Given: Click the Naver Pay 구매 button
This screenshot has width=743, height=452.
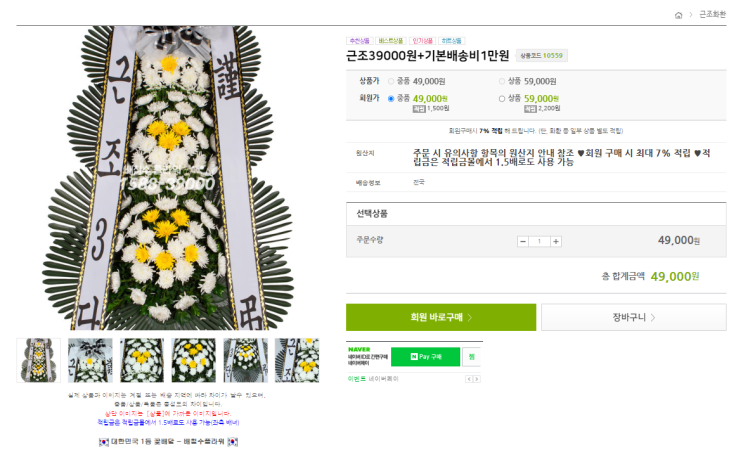Looking at the screenshot, I should [x=425, y=356].
